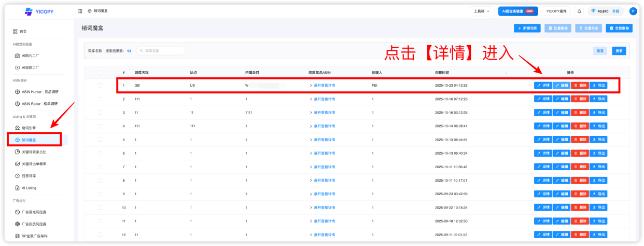Click the YICOPY logo
Image resolution: width=644 pixels, height=246 pixels.
[39, 11]
